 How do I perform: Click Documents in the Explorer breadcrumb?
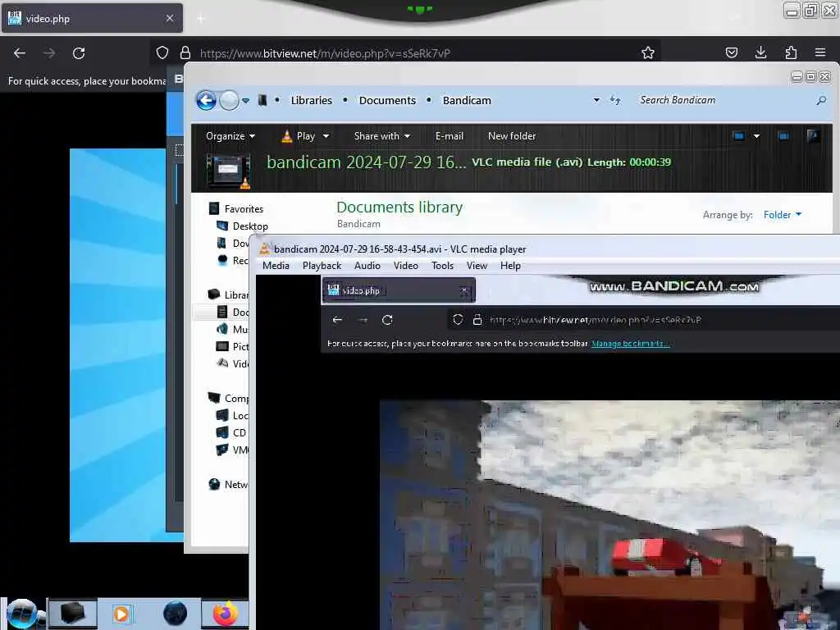click(387, 100)
